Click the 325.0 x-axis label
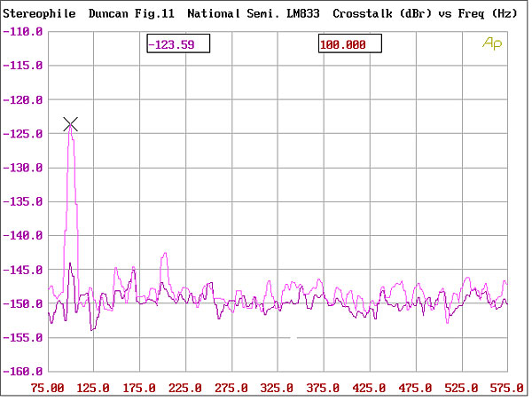Screen dimensions: 532x401 (x=277, y=388)
